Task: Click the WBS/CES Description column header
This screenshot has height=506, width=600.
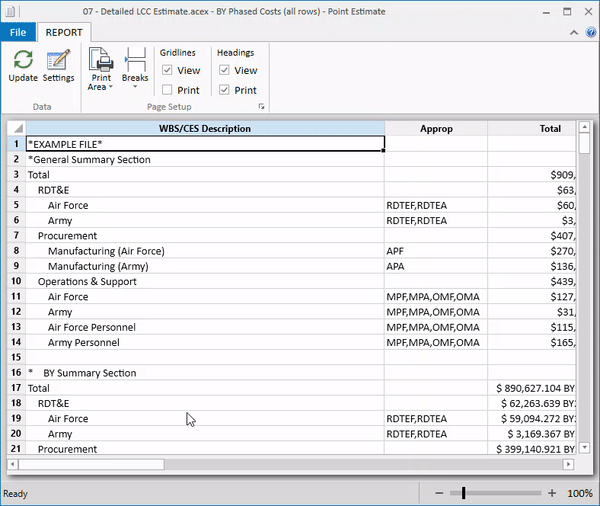Action: click(x=204, y=129)
